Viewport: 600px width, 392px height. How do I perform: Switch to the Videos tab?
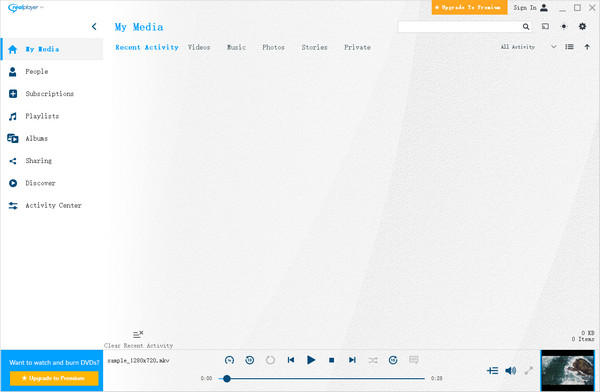pyautogui.click(x=199, y=47)
